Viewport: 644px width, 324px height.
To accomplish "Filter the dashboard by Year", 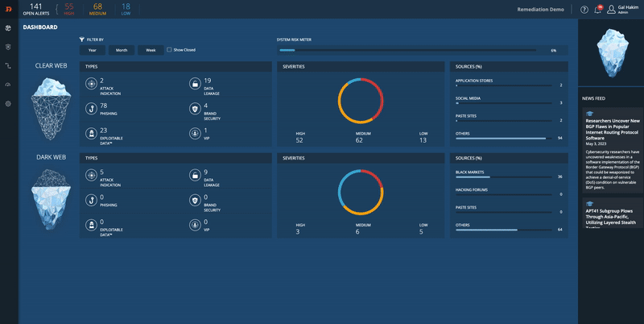I will pyautogui.click(x=93, y=50).
